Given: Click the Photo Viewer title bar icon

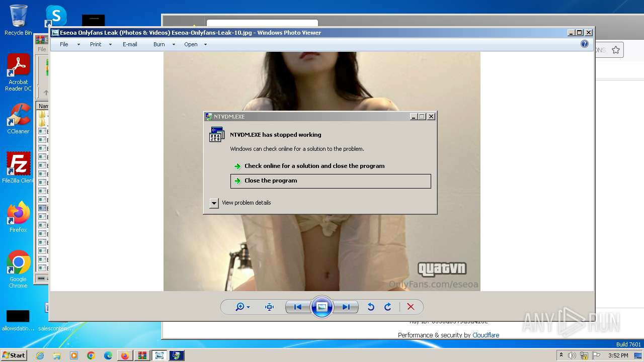Looking at the screenshot, I should coord(55,33).
